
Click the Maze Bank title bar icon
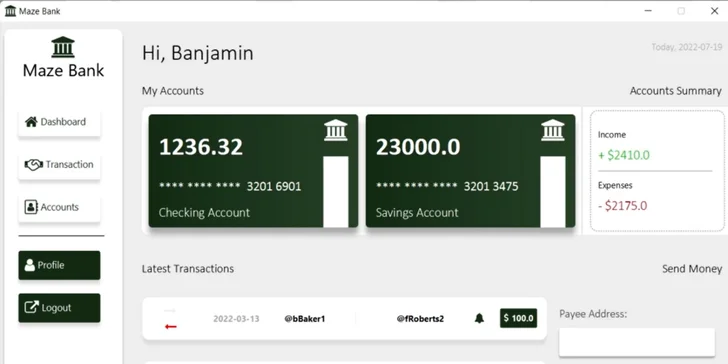pyautogui.click(x=10, y=11)
